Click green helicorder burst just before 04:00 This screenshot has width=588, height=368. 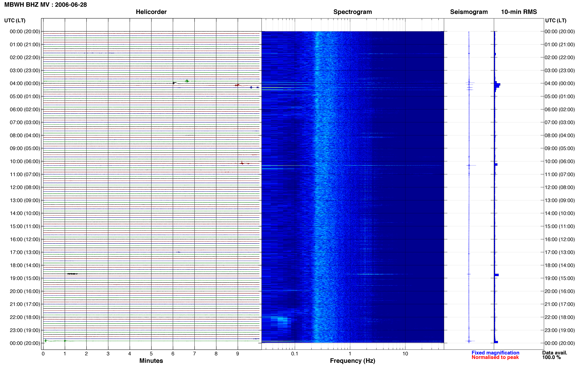pyautogui.click(x=187, y=81)
